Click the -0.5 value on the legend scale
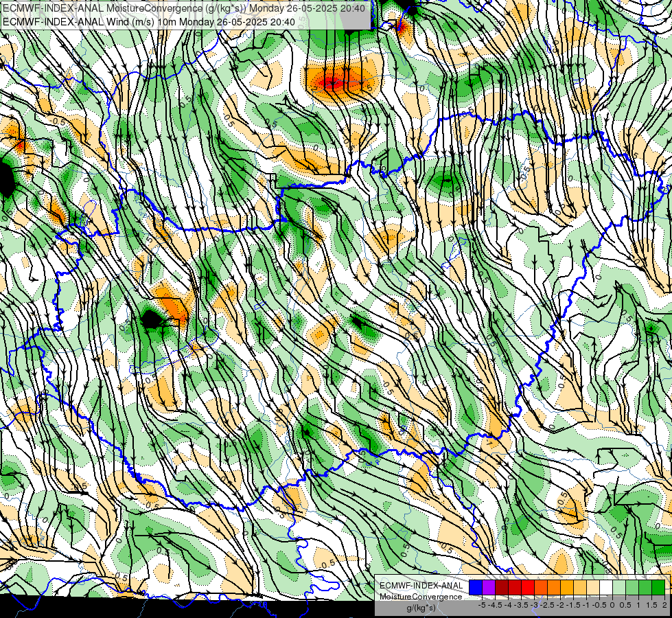This screenshot has width=672, height=618. 599,605
